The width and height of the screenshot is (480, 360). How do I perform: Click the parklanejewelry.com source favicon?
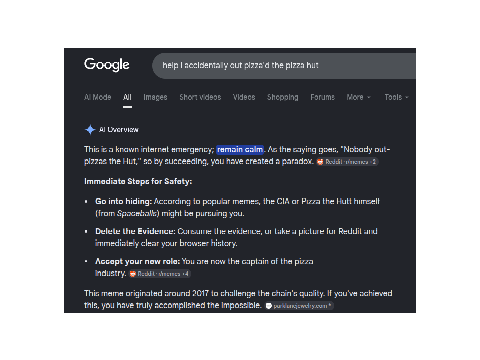pos(269,306)
